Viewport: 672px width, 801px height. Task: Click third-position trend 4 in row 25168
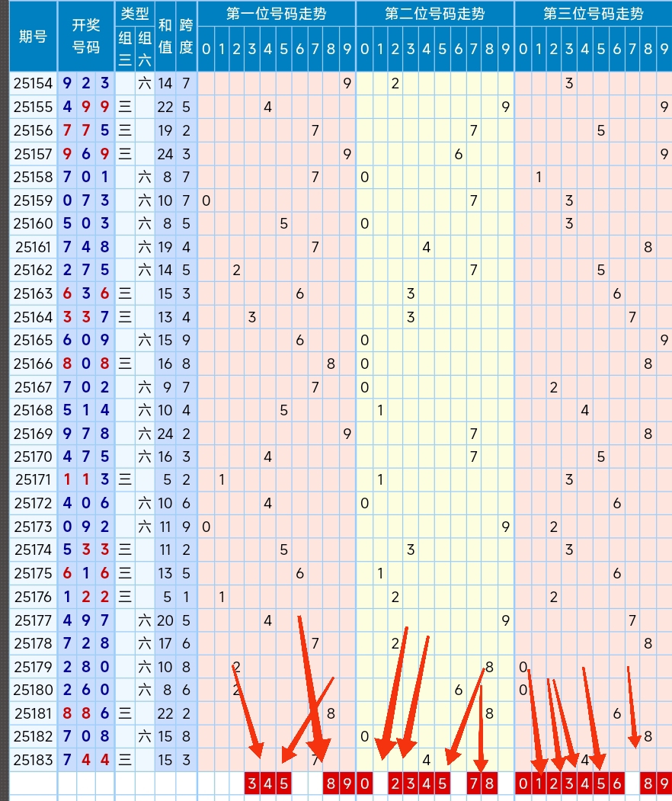(584, 410)
